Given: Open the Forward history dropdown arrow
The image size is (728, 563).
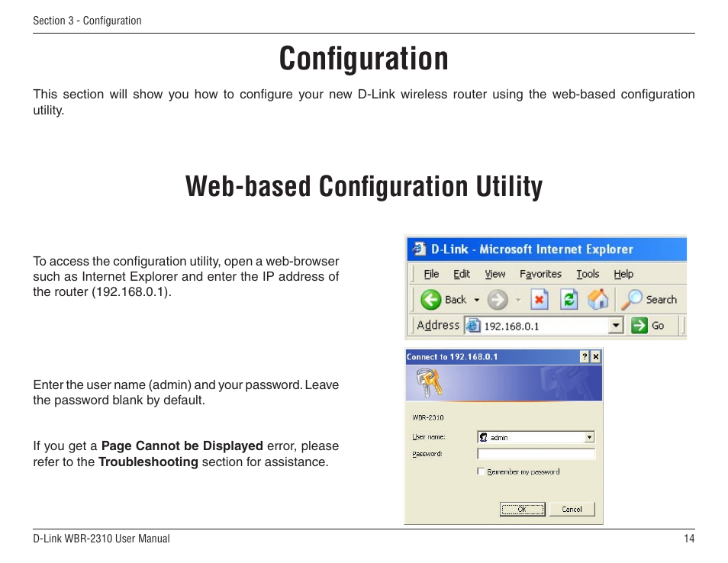Looking at the screenshot, I should pyautogui.click(x=518, y=300).
